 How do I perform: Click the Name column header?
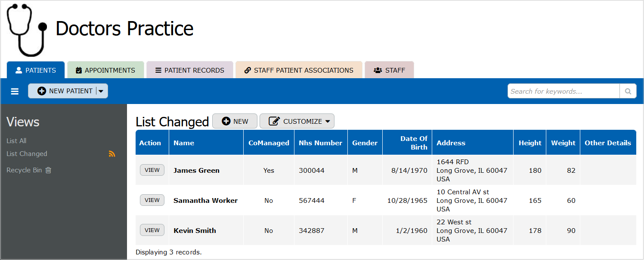(x=184, y=143)
